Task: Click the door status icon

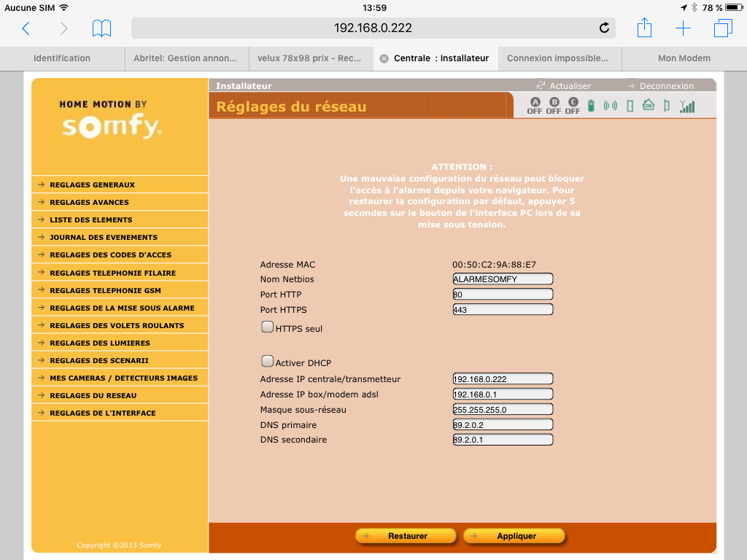Action: [x=630, y=106]
